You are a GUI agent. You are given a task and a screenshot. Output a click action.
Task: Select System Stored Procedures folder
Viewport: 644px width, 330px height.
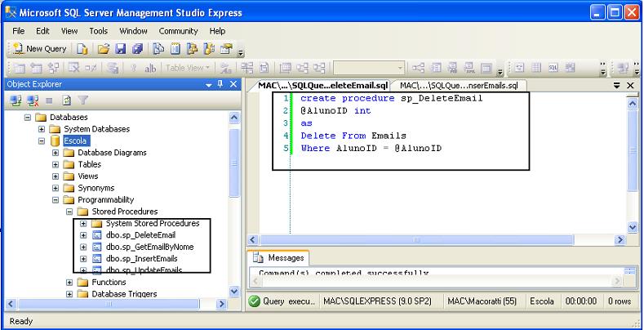point(153,223)
